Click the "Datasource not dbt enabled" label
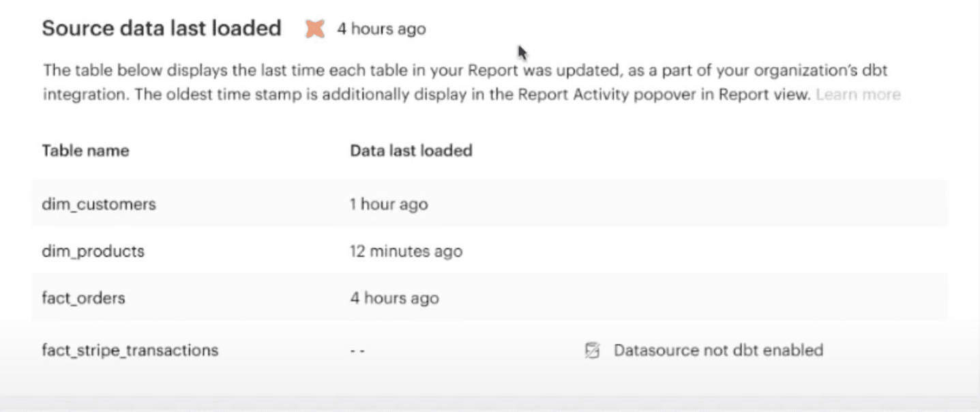Screen dimensions: 980x412 (x=718, y=351)
